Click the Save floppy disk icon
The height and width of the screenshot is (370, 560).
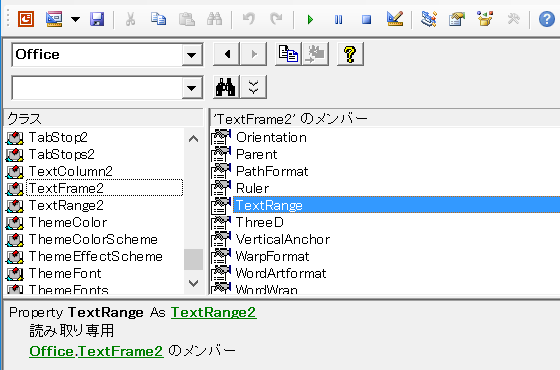[x=97, y=19]
